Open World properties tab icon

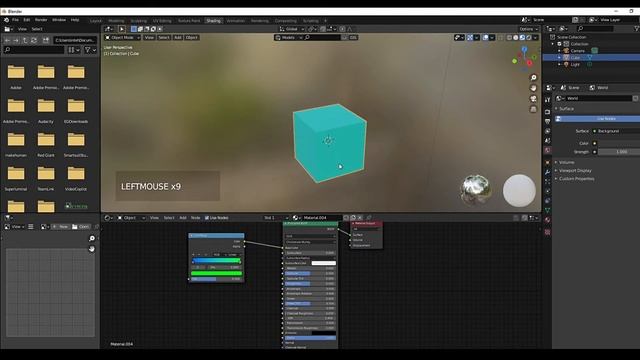[547, 150]
